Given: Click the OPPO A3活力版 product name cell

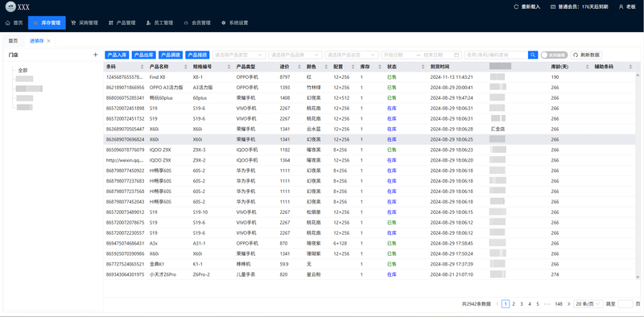Looking at the screenshot, I should [166, 88].
